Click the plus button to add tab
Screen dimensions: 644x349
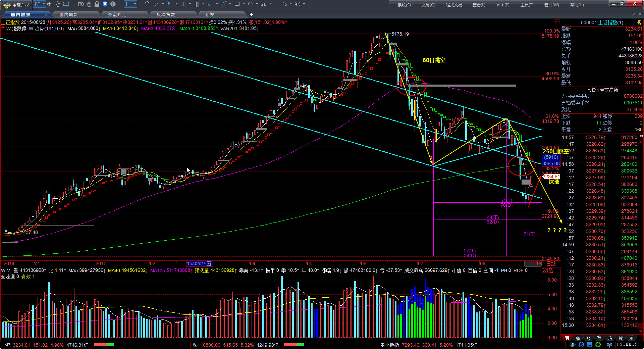coord(252,14)
